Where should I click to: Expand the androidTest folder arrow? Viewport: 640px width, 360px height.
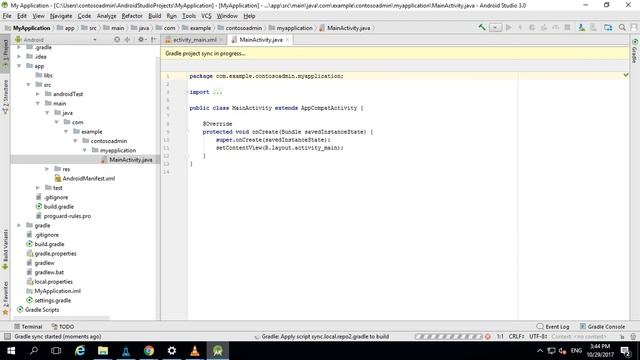tap(38, 94)
